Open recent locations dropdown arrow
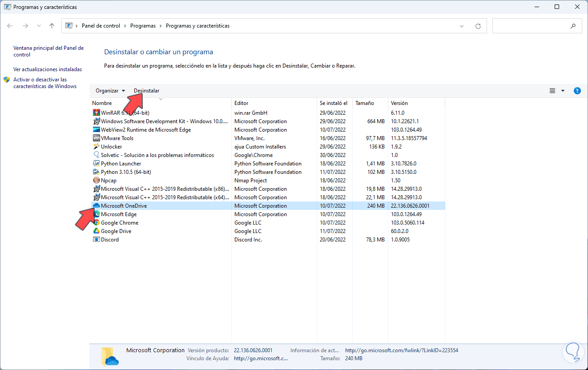588x370 pixels. (x=39, y=26)
